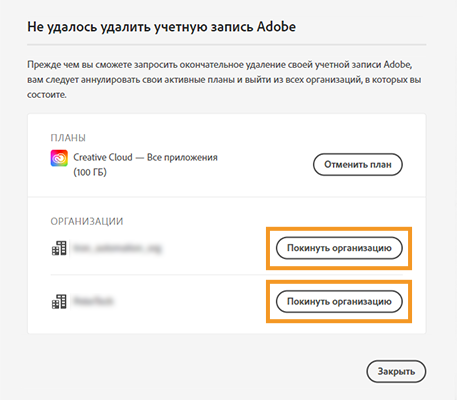Screen dimensions: 457x400
Task: Click the first organization's building icon
Action: 59,248
